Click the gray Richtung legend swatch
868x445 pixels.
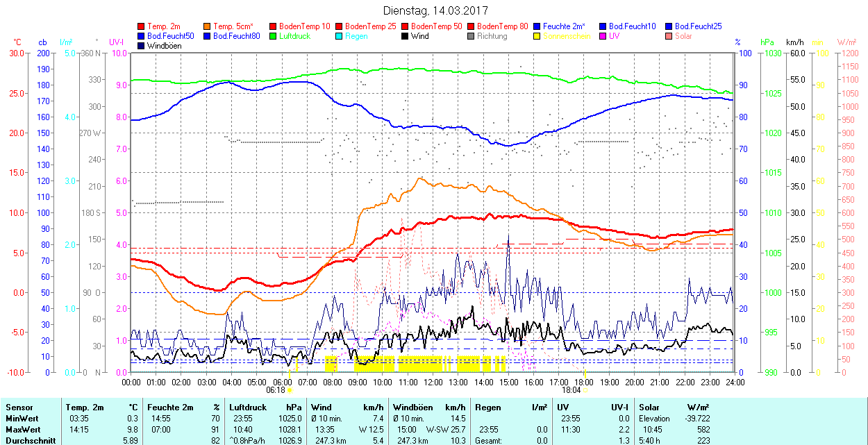tap(471, 35)
